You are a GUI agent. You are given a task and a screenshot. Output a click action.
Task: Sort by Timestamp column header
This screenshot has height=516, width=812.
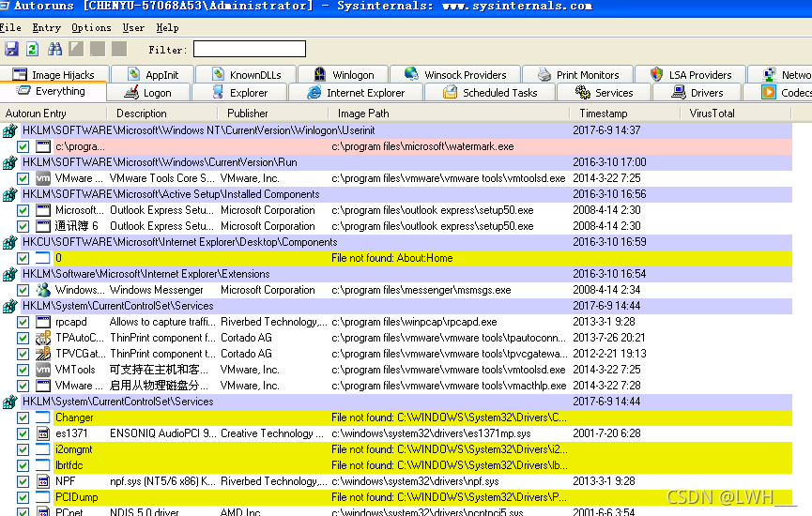coord(625,114)
